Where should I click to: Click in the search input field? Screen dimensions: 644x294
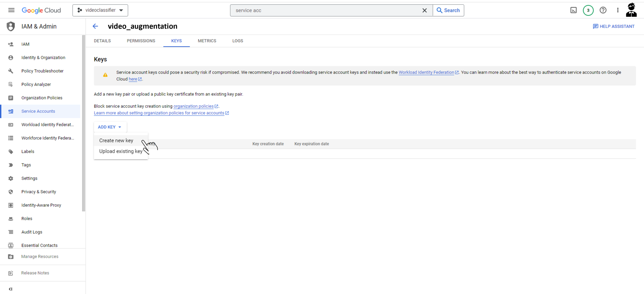point(325,10)
